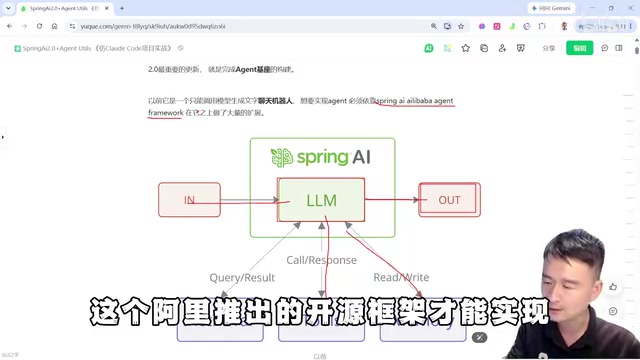
Task: View site information icon in address bar
Action: click(72, 26)
